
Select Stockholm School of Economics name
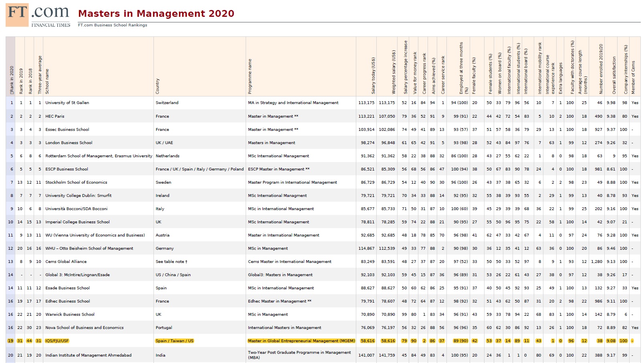coord(76,183)
